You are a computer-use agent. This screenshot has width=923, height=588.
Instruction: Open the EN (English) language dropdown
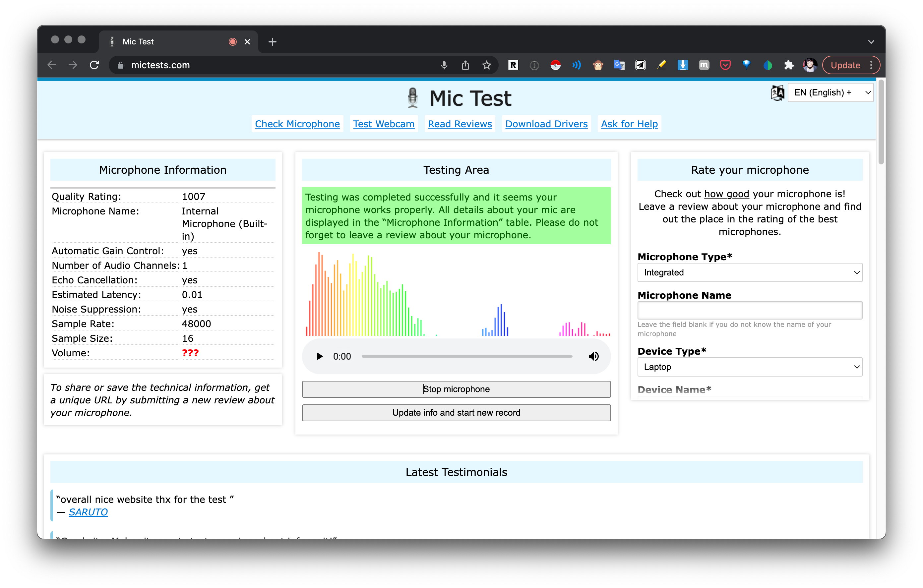(x=830, y=92)
